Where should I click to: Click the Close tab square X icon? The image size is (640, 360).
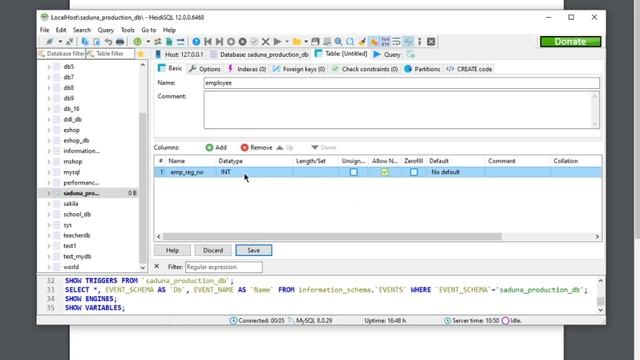[431, 42]
